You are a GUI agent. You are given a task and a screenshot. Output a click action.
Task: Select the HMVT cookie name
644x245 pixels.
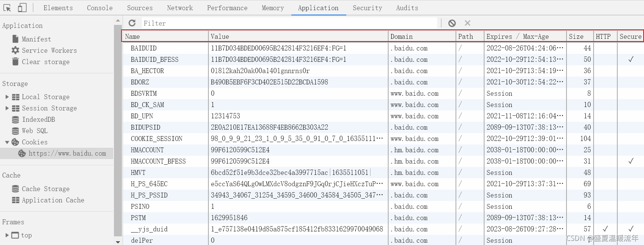click(138, 172)
